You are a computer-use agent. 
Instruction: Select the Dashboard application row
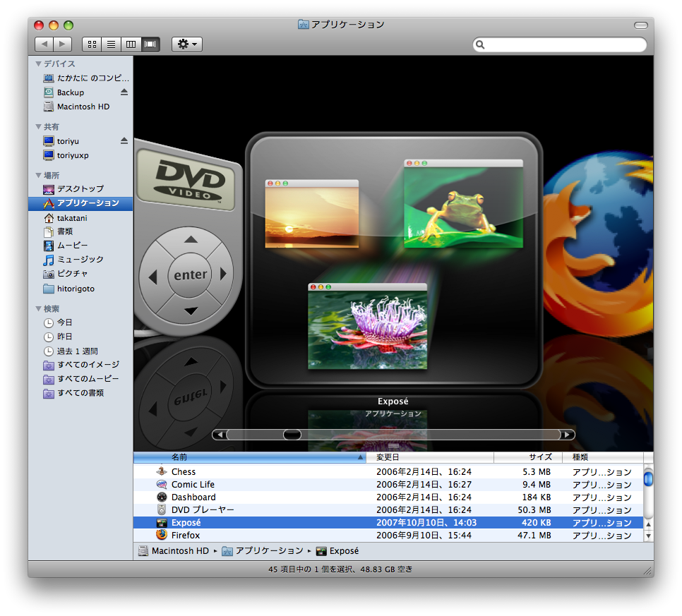pyautogui.click(x=388, y=497)
